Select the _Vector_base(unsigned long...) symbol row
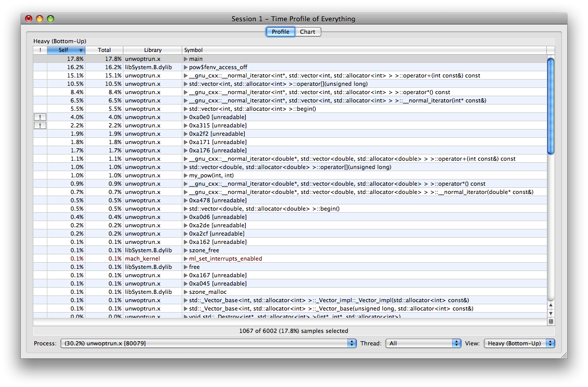588x387 pixels. (290, 308)
